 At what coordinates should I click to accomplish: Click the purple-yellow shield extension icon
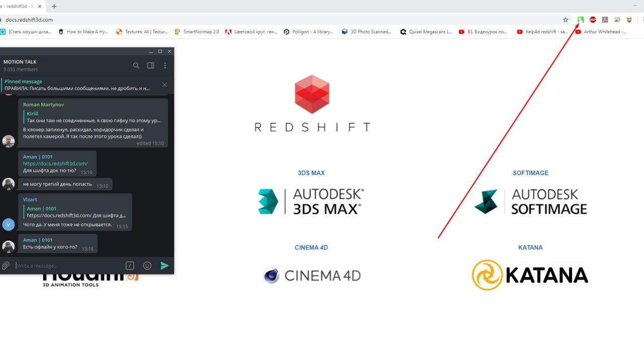pyautogui.click(x=629, y=20)
